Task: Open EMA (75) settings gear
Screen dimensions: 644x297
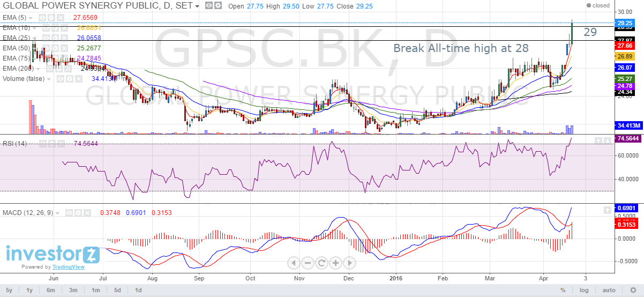Action: [55, 58]
